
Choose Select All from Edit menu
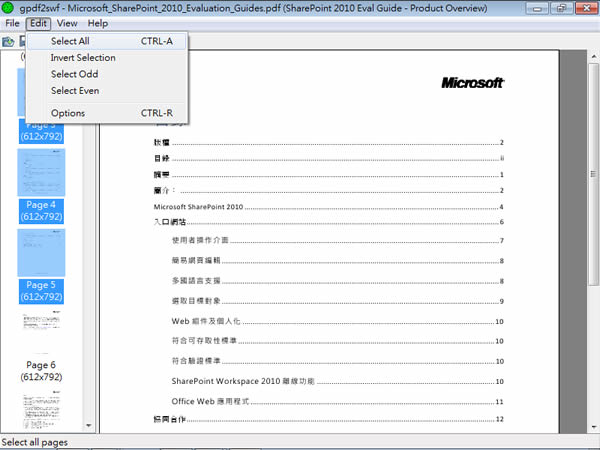(x=107, y=41)
